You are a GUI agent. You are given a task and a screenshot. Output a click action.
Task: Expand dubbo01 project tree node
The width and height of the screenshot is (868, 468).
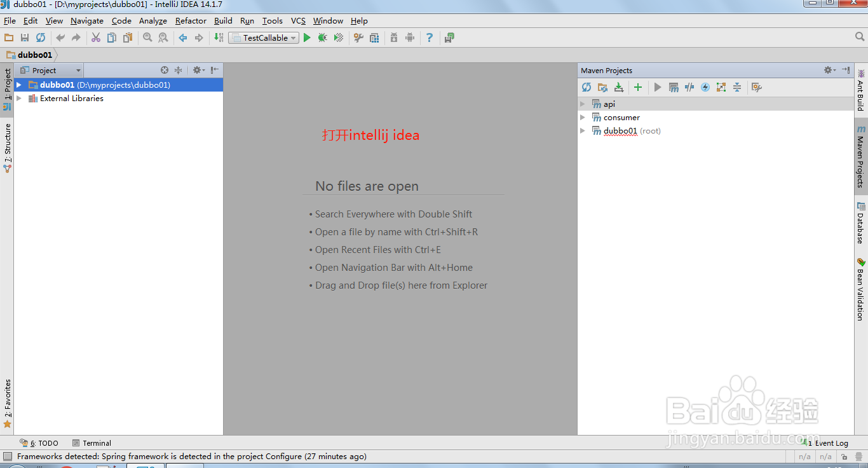[19, 85]
